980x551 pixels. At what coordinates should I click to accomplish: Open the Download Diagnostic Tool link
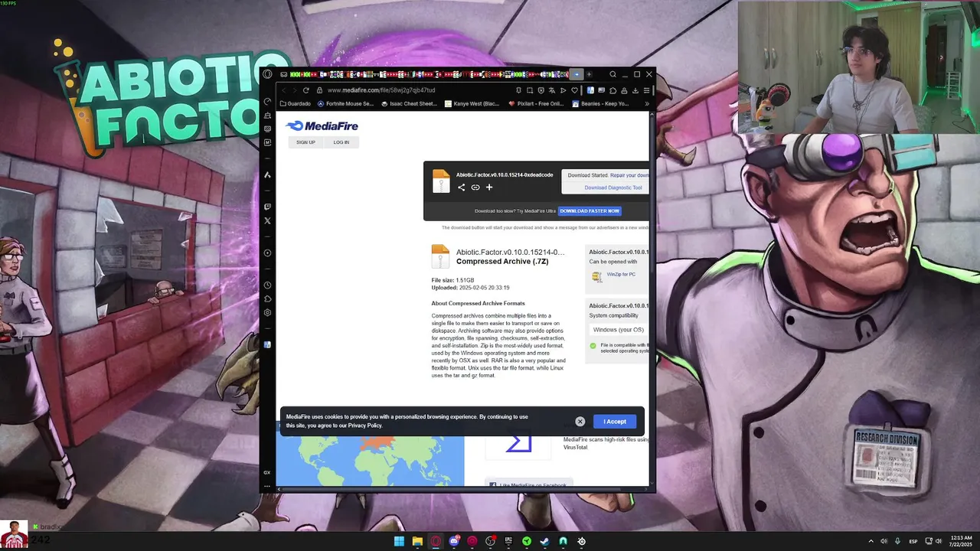click(x=613, y=187)
